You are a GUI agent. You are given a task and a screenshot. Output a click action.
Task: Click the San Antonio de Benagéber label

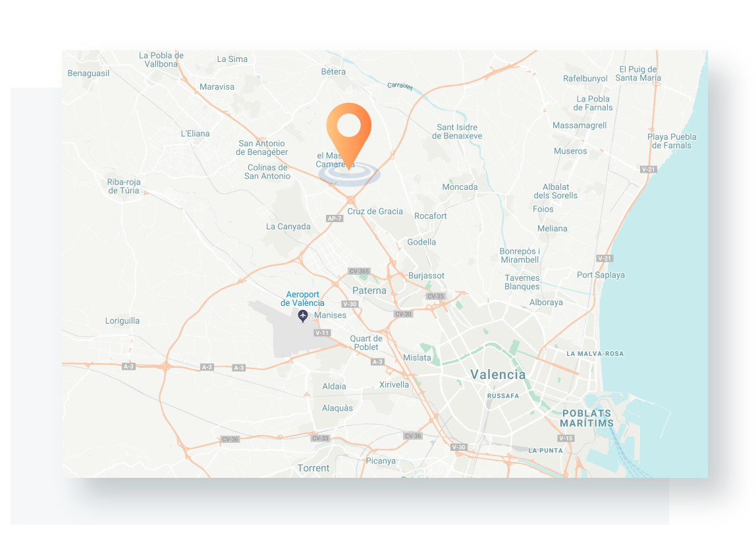point(262,148)
